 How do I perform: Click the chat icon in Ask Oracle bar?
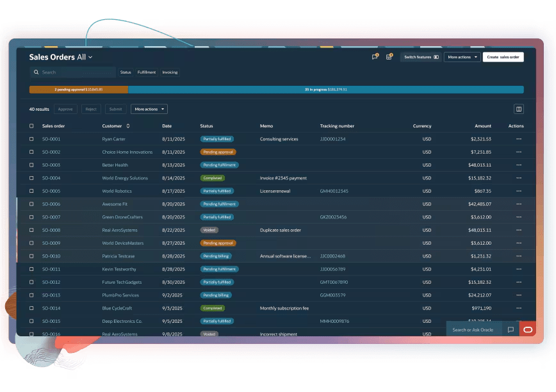click(511, 330)
